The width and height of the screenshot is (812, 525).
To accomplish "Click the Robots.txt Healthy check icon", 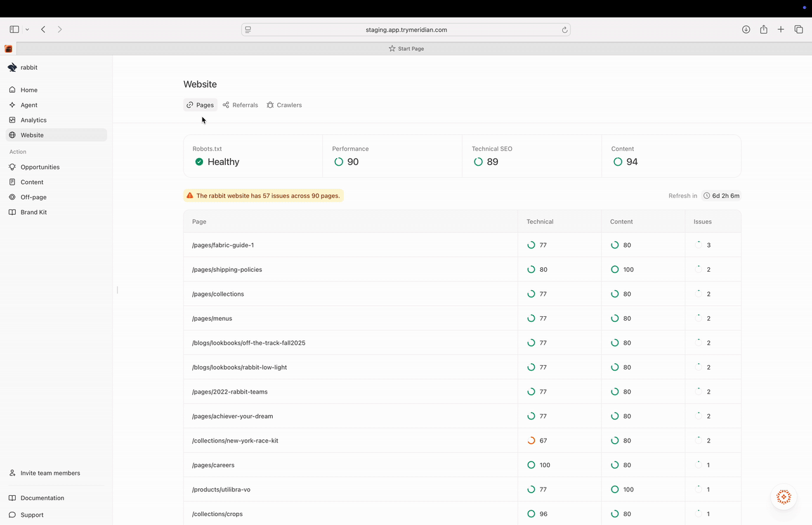I will (x=199, y=162).
